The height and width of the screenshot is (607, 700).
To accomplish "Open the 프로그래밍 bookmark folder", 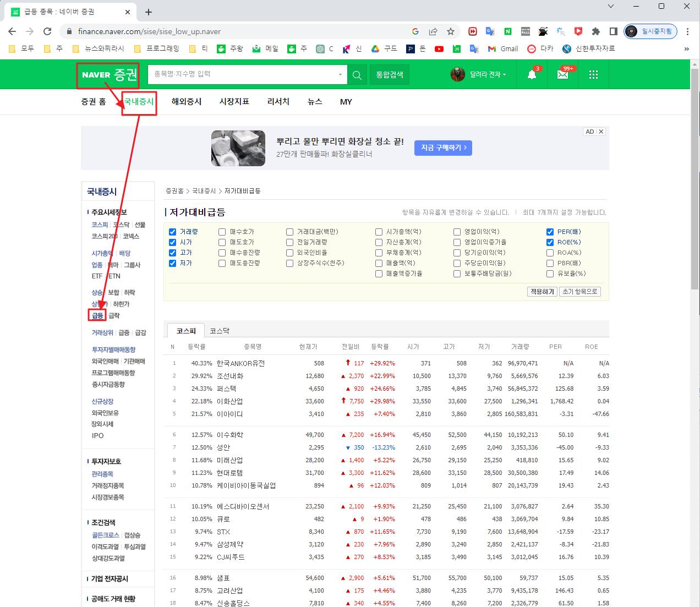I will click(x=157, y=48).
